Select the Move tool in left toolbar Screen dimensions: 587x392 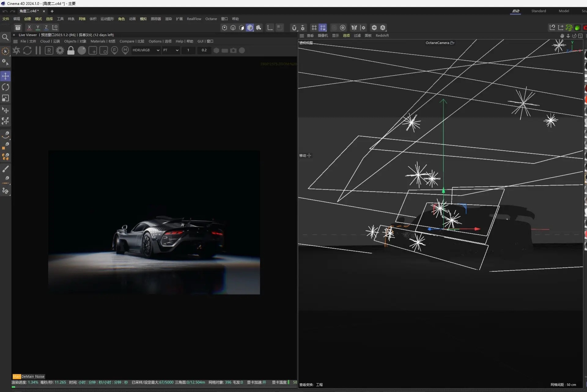6,76
